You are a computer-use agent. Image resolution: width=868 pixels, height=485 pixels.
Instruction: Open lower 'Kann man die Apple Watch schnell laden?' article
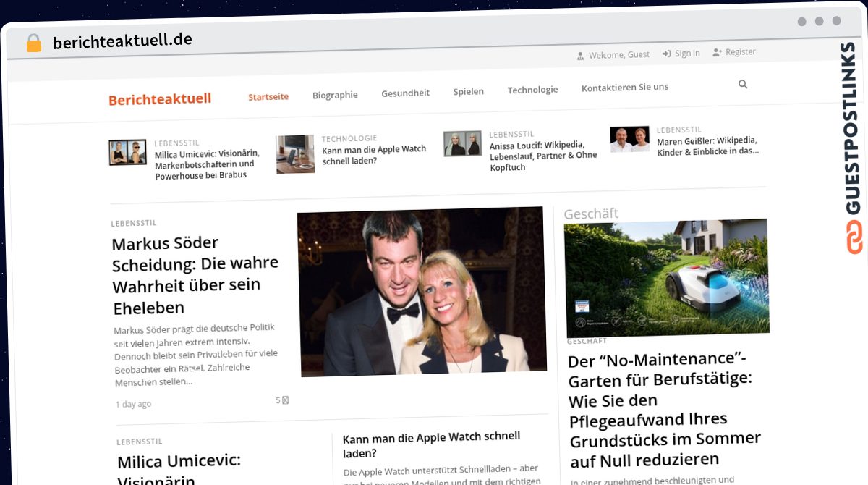pos(431,445)
